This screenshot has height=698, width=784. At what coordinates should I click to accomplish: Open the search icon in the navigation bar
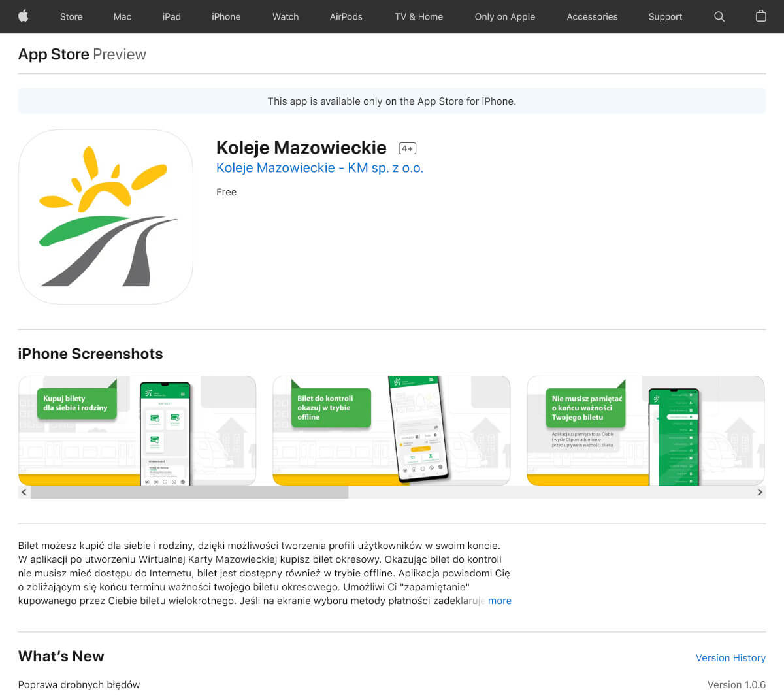point(719,16)
